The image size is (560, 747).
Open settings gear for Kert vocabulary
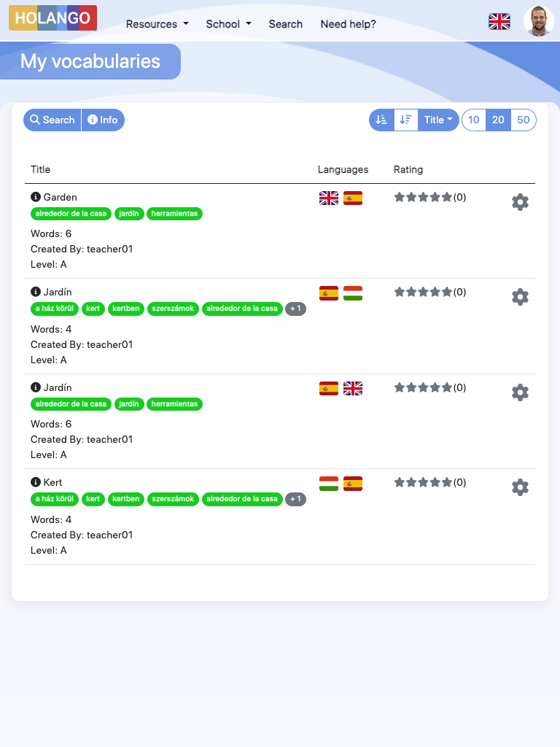[x=520, y=487]
